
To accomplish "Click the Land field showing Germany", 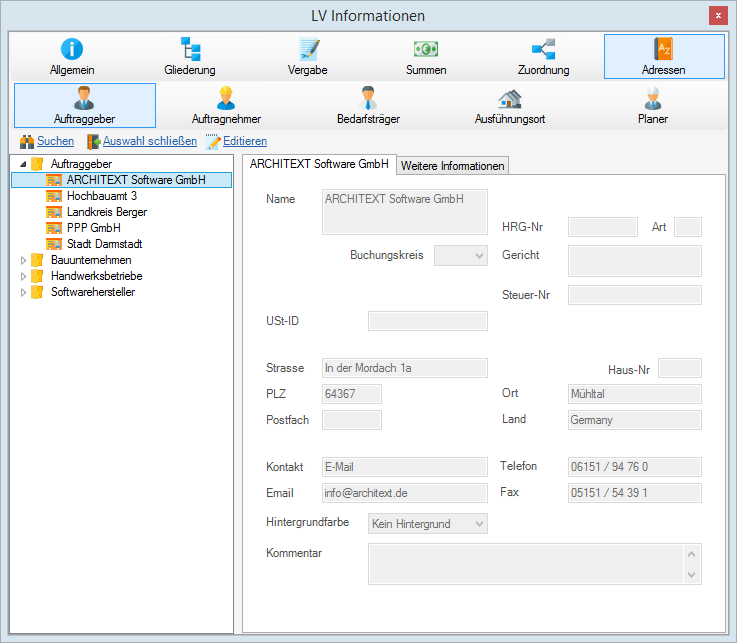I will coord(635,420).
